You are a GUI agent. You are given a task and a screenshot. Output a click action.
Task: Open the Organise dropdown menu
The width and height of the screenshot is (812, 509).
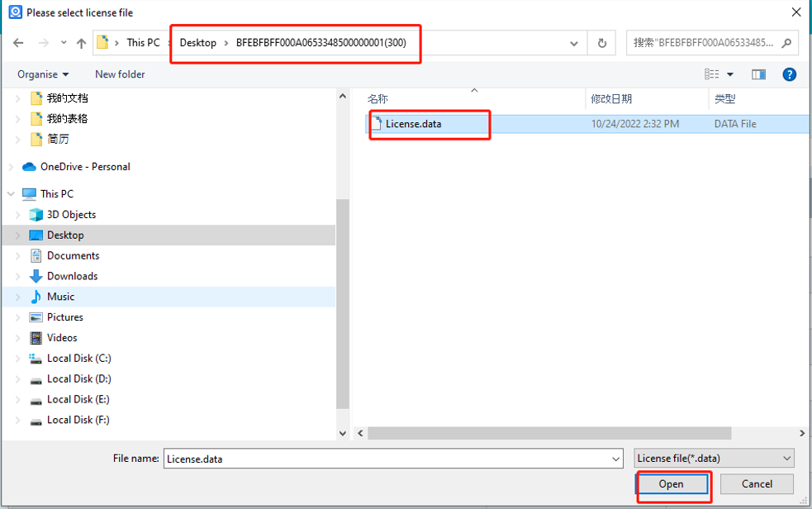click(x=43, y=74)
